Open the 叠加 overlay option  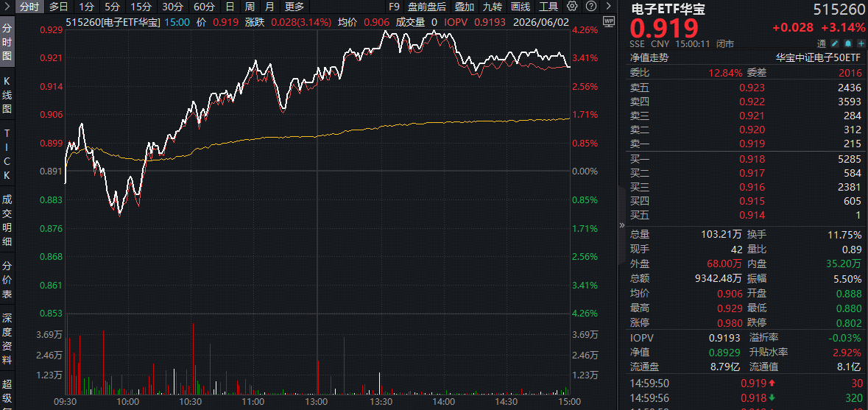tap(464, 7)
